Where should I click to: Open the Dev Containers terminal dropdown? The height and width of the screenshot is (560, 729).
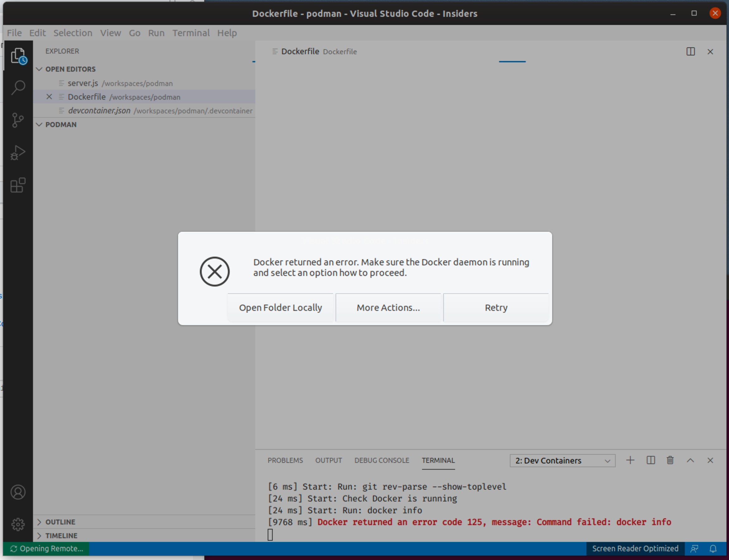[x=562, y=461]
